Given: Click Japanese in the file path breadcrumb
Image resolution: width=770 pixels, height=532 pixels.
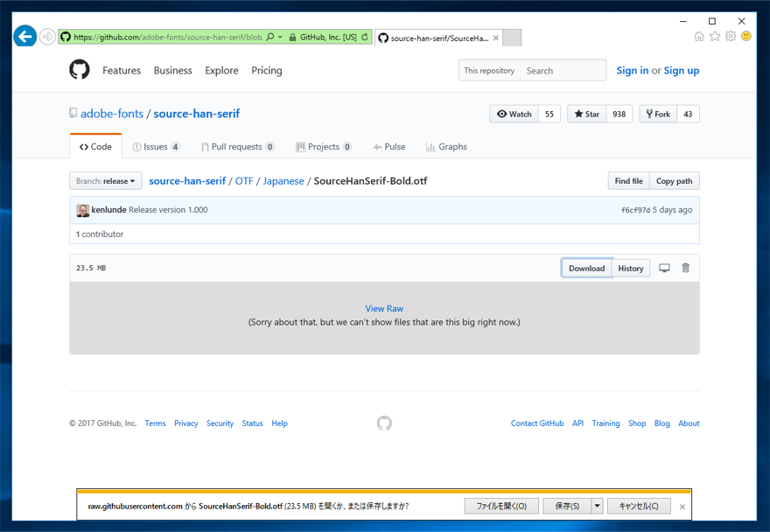Looking at the screenshot, I should [283, 181].
